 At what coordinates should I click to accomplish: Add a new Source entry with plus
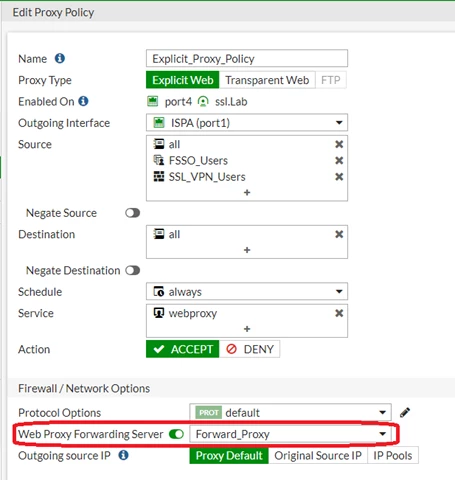(x=247, y=193)
